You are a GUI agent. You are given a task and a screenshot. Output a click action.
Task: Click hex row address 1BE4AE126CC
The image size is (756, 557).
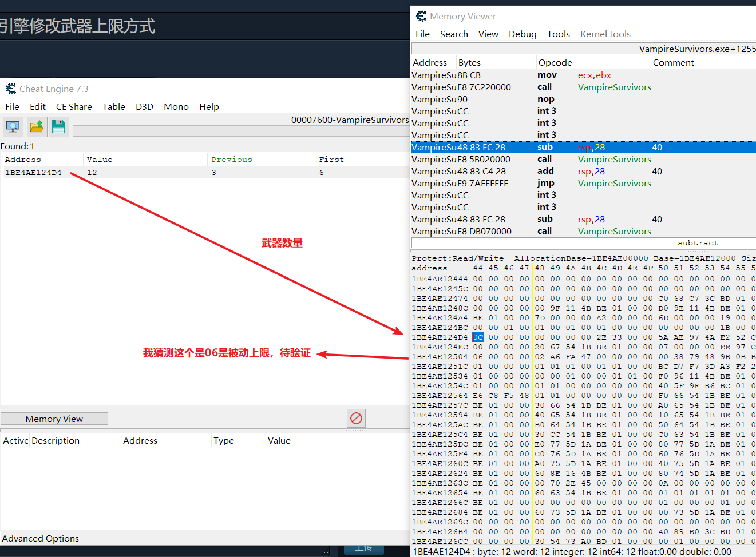tap(440, 541)
